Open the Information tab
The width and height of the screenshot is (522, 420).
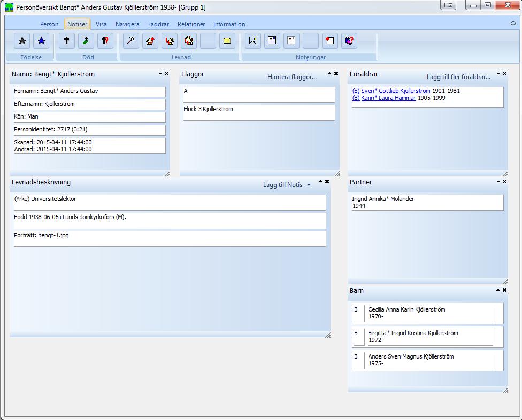click(229, 24)
